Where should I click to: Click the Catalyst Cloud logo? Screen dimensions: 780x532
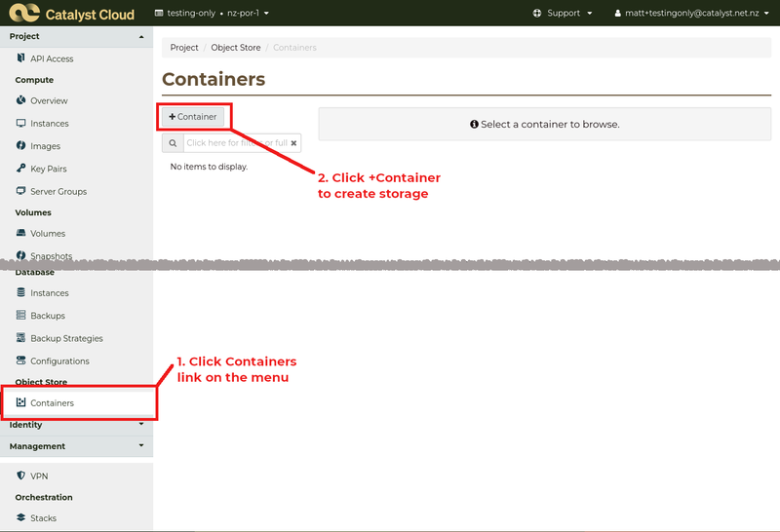72,13
